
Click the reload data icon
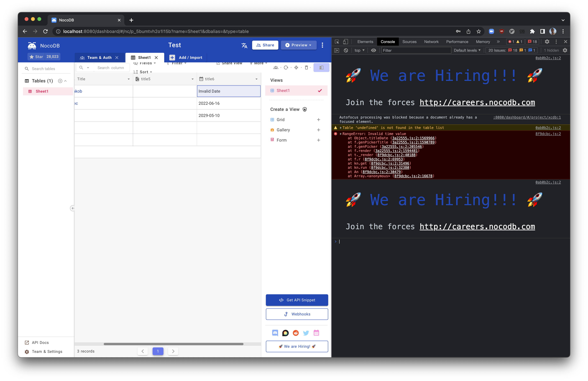point(286,67)
